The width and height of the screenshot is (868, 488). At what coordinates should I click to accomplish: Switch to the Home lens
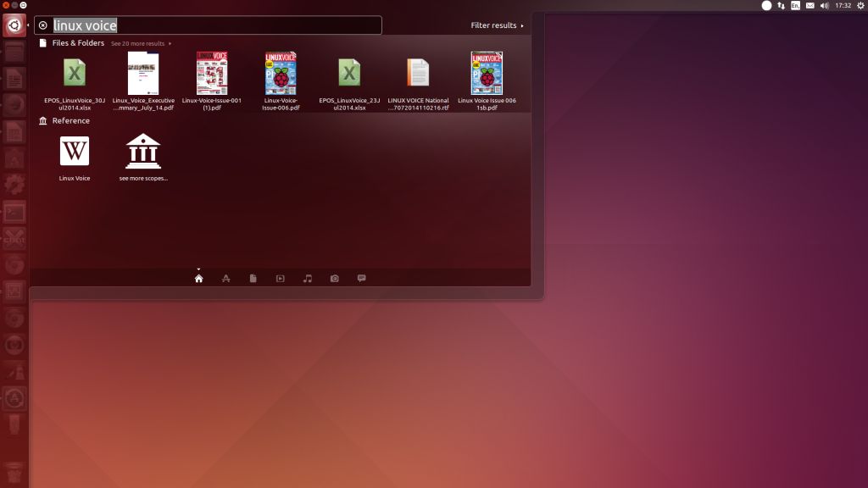point(198,278)
